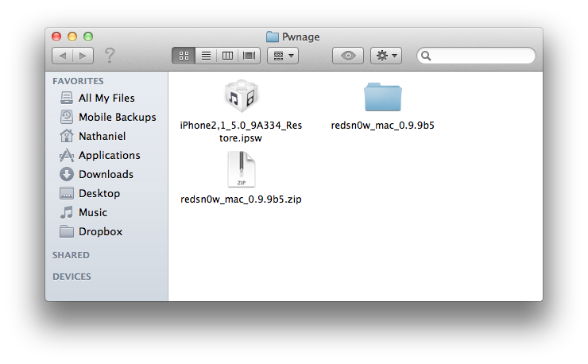Open the item arrangement dropdown

click(283, 56)
